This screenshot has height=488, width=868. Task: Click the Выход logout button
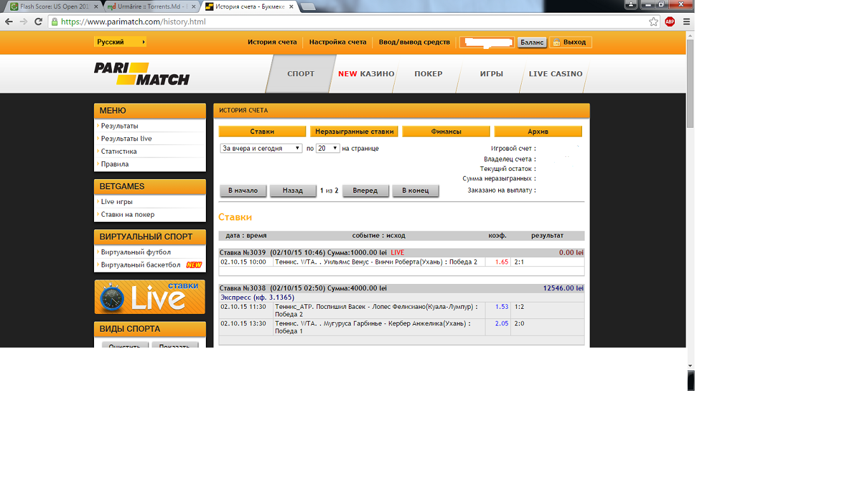pos(571,42)
